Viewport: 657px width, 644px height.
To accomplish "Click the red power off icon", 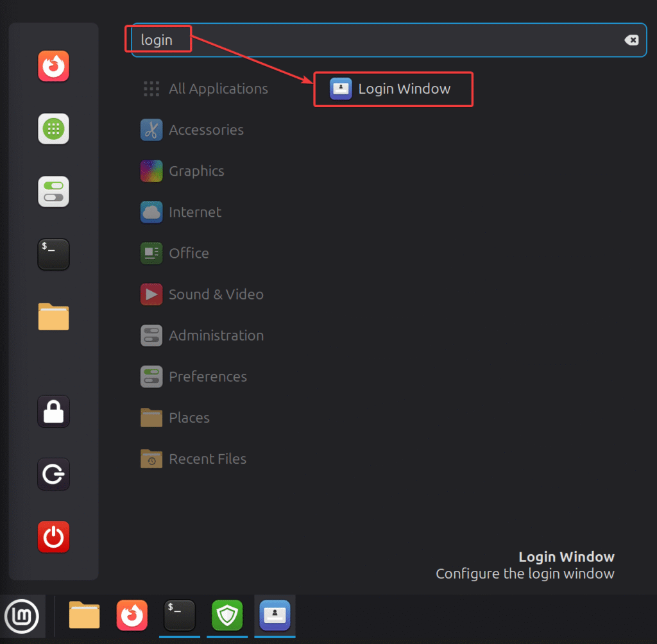I will (53, 537).
